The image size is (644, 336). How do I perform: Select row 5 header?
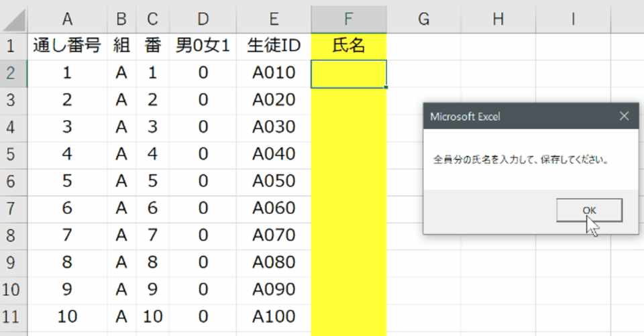(x=13, y=155)
